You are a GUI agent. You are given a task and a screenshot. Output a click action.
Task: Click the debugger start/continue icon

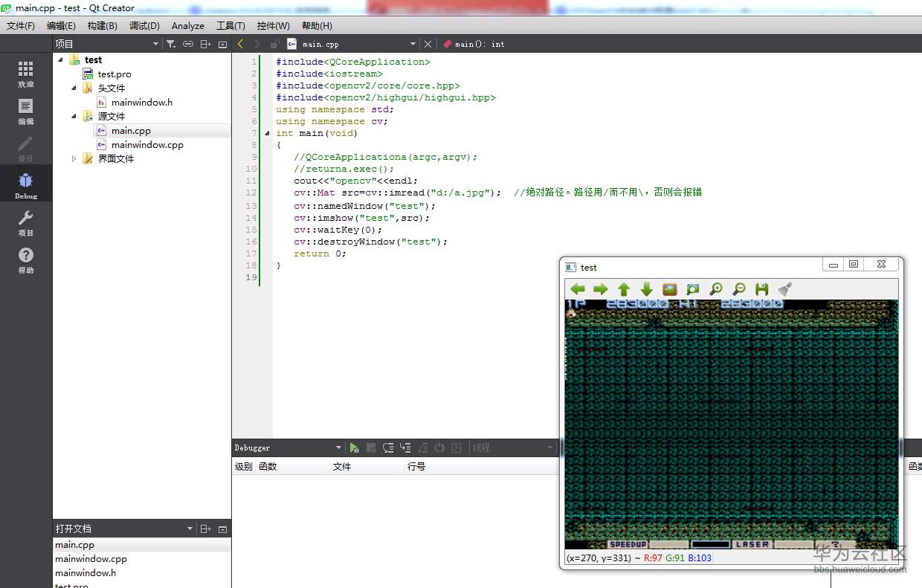point(355,448)
